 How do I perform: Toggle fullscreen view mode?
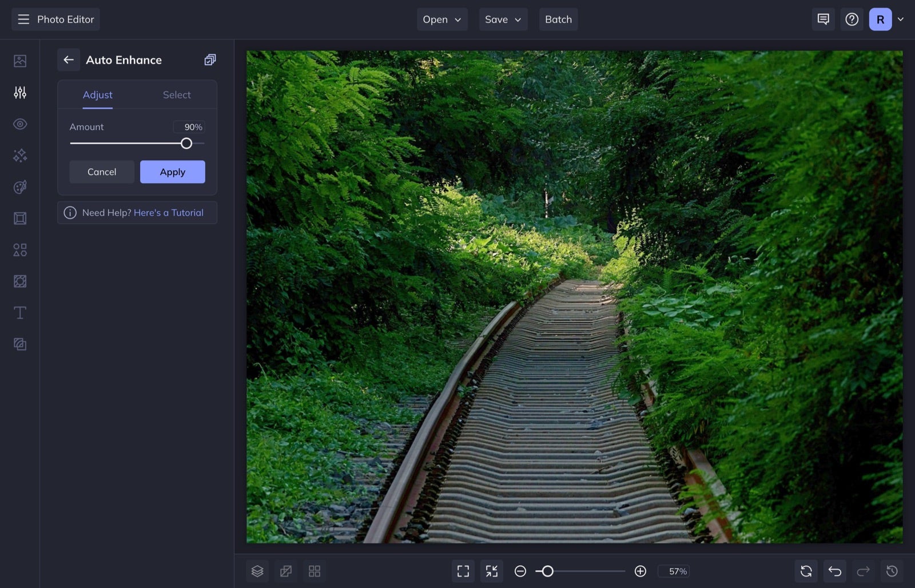coord(463,571)
